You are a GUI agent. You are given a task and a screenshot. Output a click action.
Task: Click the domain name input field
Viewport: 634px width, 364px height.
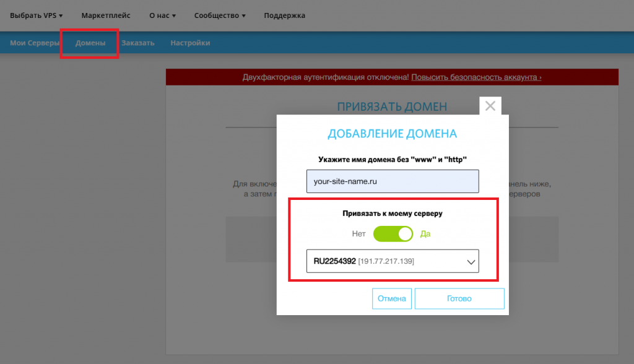tap(393, 182)
